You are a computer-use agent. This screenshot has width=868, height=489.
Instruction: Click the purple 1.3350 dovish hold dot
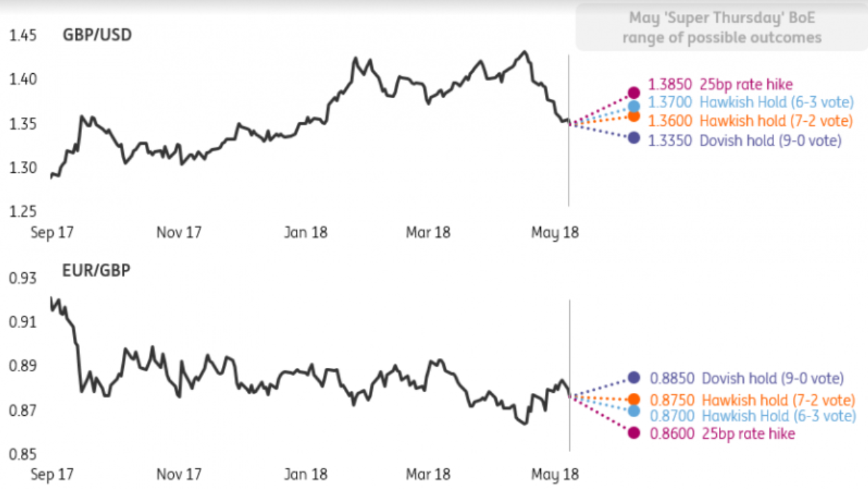pyautogui.click(x=633, y=138)
